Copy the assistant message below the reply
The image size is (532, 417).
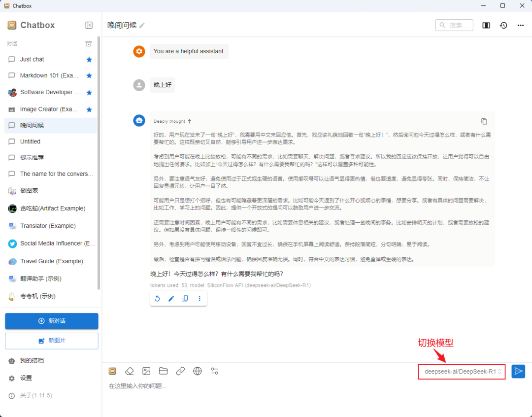click(185, 299)
